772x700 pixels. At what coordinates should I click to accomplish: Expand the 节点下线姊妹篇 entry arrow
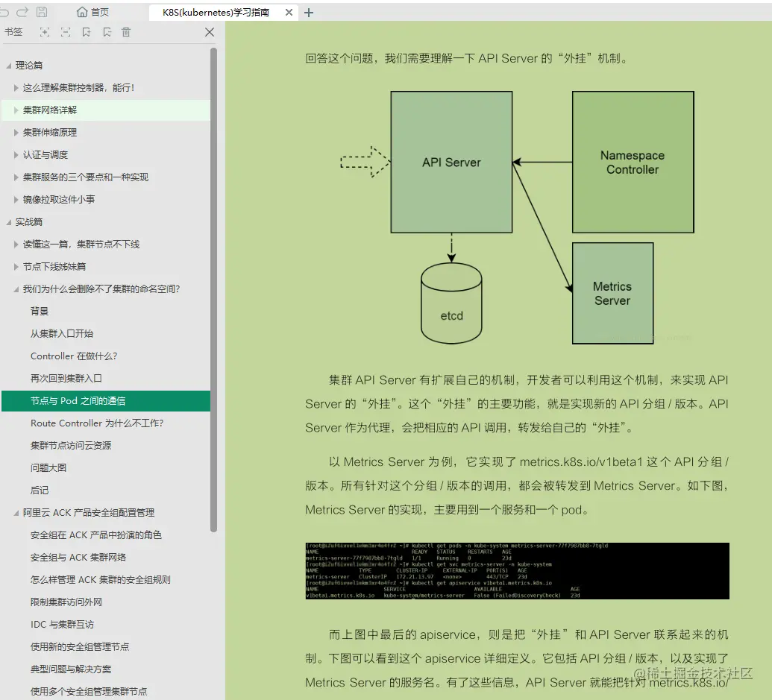(x=16, y=267)
